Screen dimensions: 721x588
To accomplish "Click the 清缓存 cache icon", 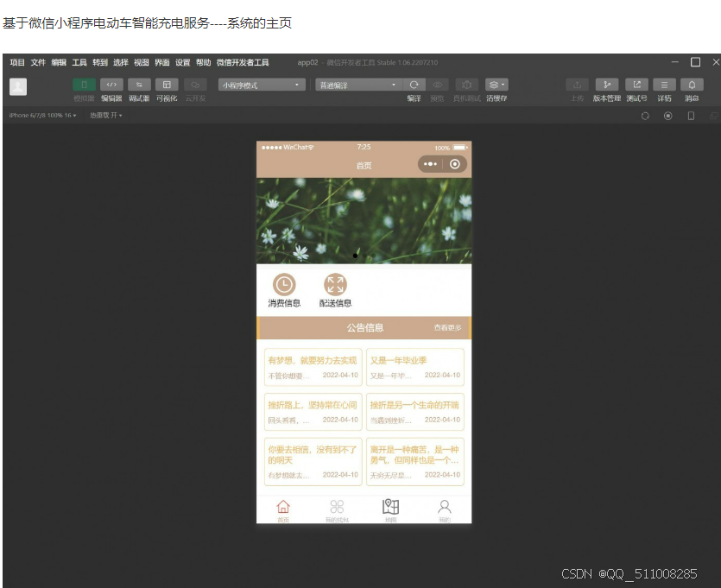I will pyautogui.click(x=494, y=85).
